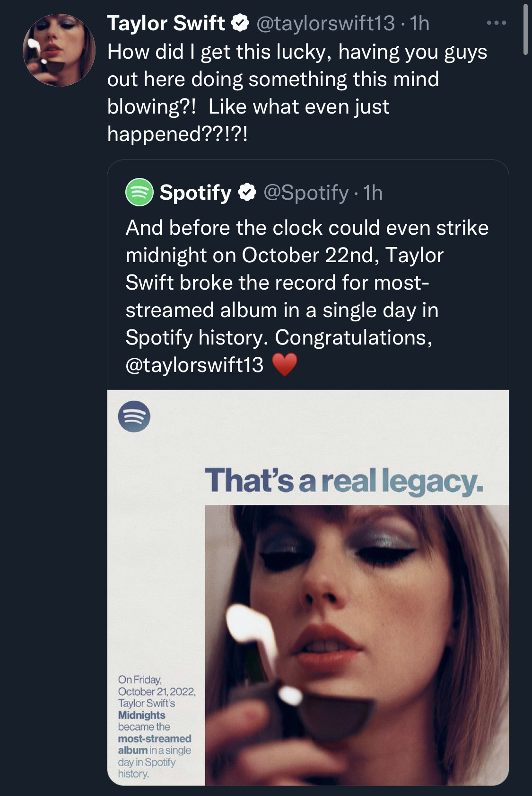532x796 pixels.
Task: Click Taylor Swift's profile avatar
Action: click(x=59, y=50)
